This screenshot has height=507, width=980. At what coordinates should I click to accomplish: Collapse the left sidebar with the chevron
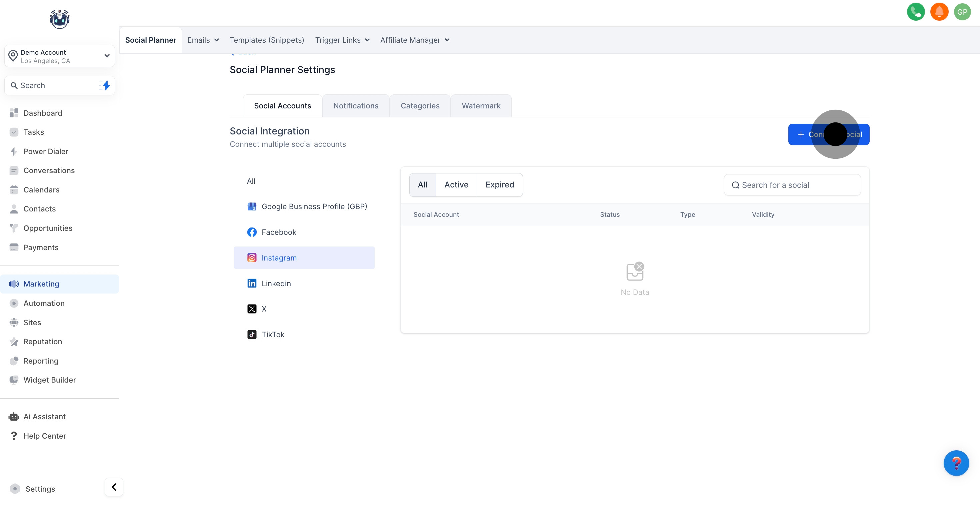(x=113, y=487)
